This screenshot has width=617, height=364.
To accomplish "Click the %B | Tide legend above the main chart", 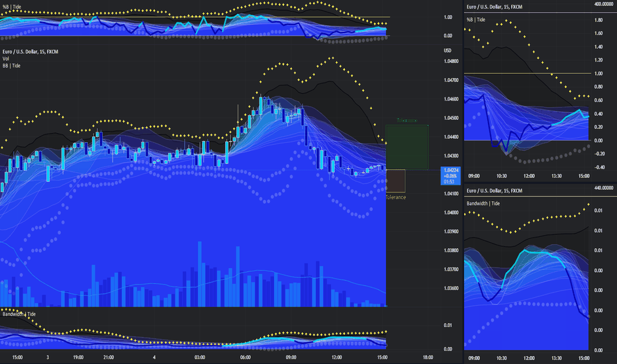I will [12, 7].
